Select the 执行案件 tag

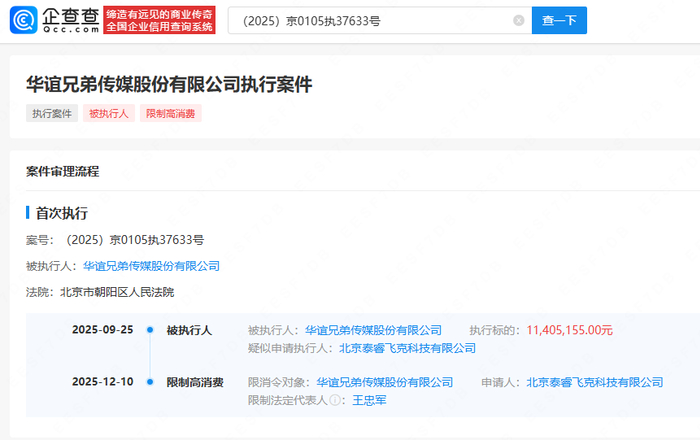coord(52,113)
